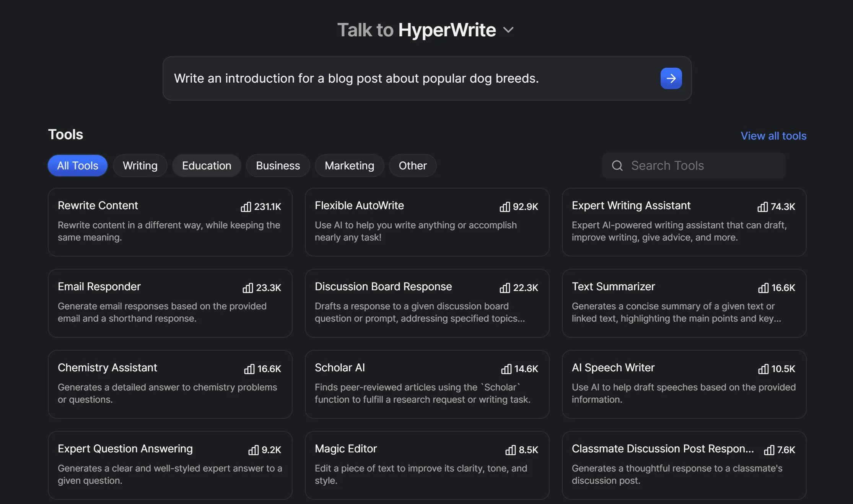
Task: Open the Talk to HyperWrite mode dropdown
Action: [x=509, y=30]
